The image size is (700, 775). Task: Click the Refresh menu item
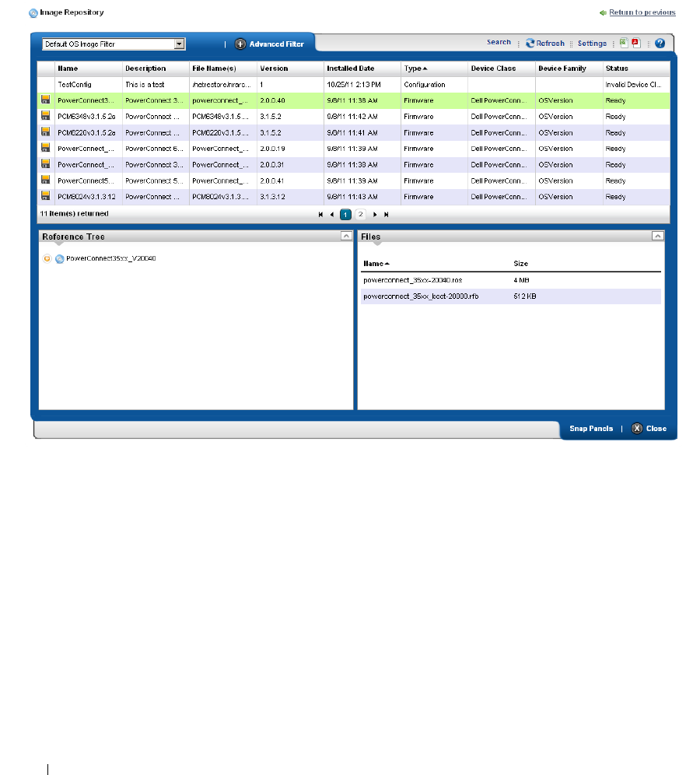coord(551,44)
